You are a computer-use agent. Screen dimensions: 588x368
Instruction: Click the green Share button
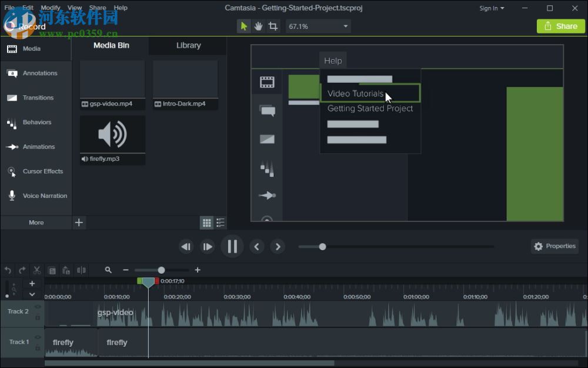pos(560,26)
